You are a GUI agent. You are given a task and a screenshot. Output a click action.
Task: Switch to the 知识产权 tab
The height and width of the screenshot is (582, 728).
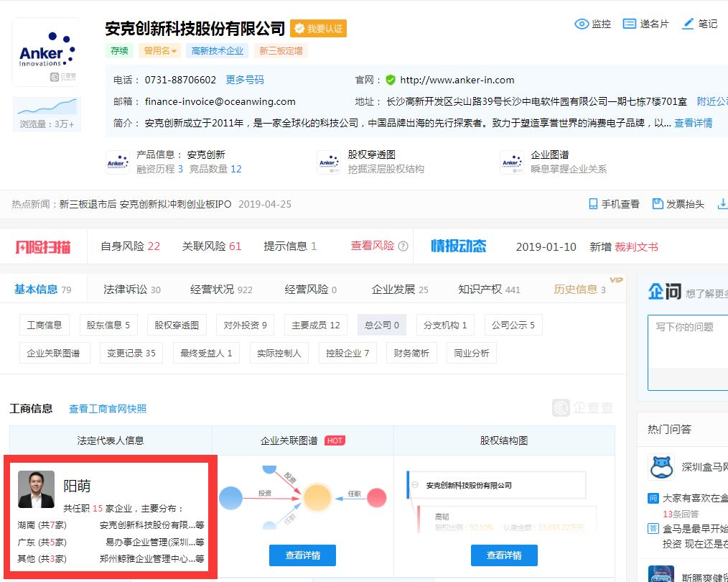tap(489, 290)
